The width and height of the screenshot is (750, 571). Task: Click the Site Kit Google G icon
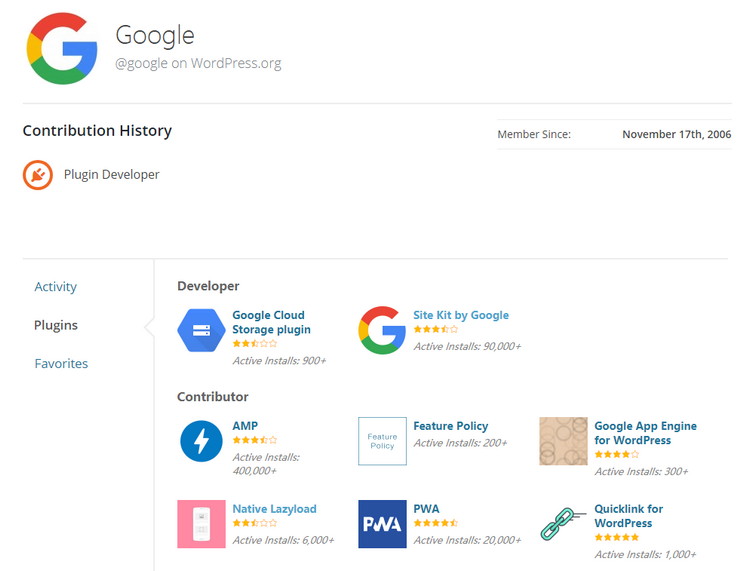pos(382,330)
